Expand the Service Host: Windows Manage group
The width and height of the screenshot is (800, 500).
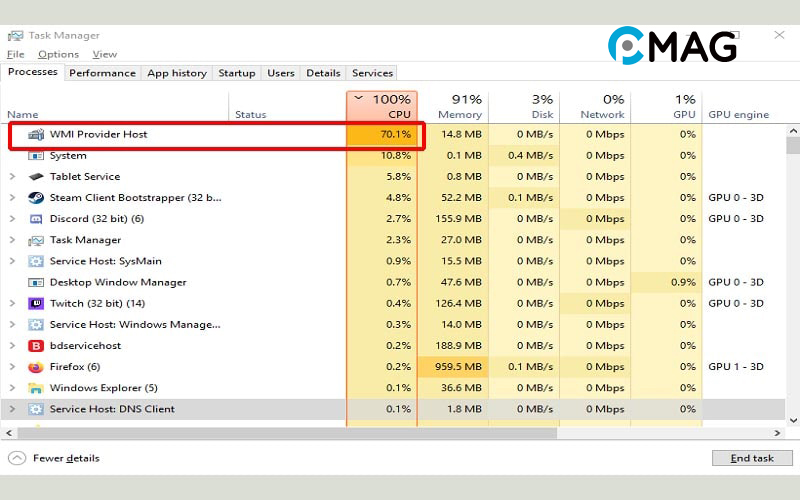[12, 324]
